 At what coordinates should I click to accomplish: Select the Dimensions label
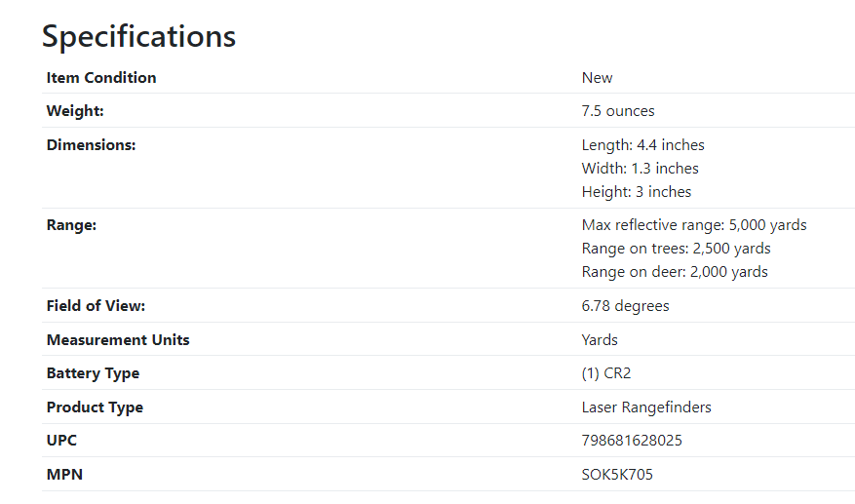click(x=91, y=144)
